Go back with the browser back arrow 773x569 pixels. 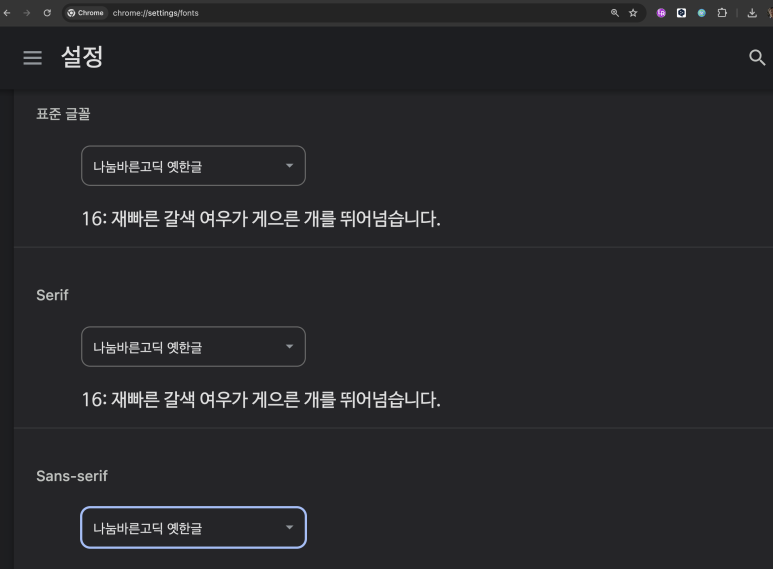pos(7,13)
